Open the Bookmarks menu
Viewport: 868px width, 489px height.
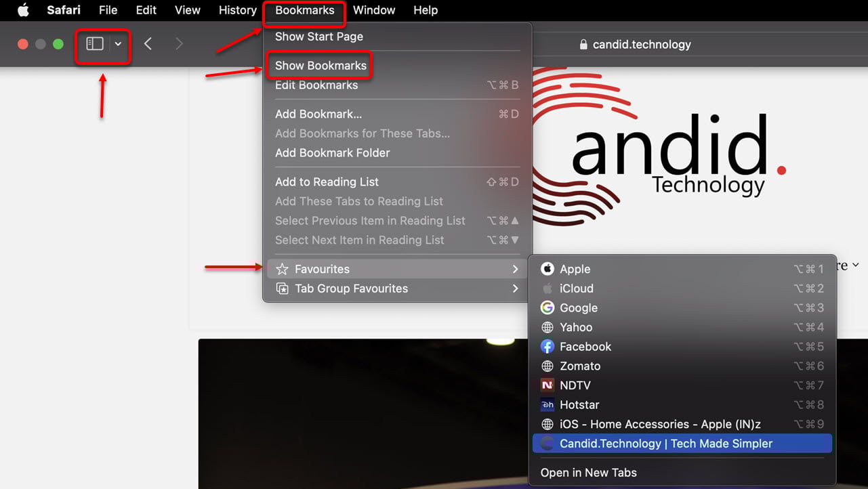point(304,10)
